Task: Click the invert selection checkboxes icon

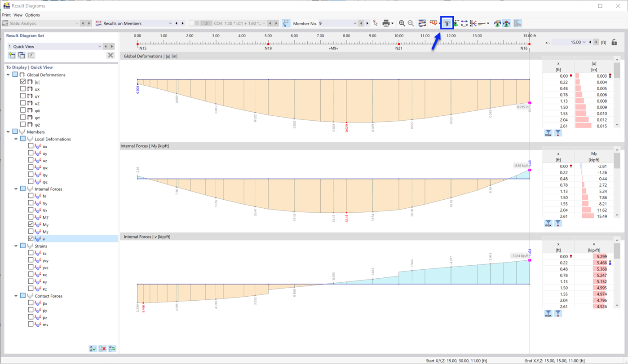Action: 112,349
